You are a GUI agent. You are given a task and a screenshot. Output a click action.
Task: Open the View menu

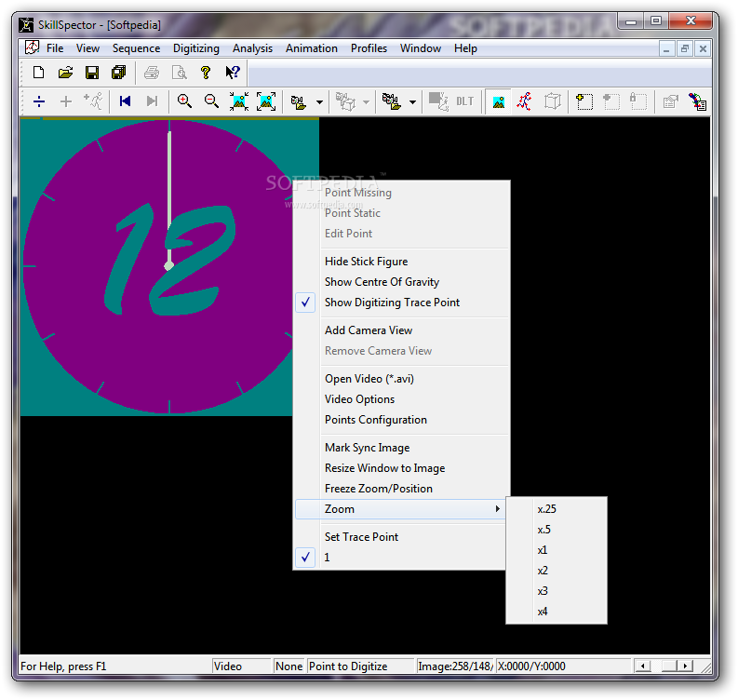point(87,48)
